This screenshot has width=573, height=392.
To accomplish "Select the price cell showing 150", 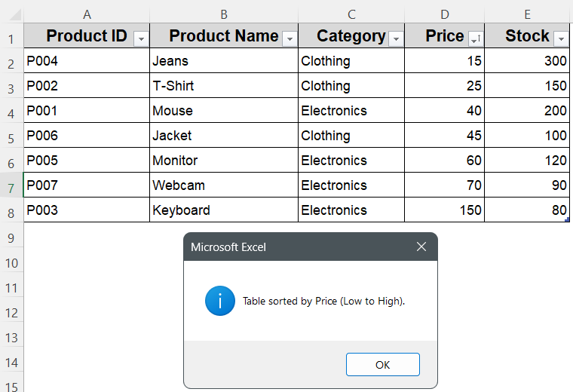I will pyautogui.click(x=444, y=210).
